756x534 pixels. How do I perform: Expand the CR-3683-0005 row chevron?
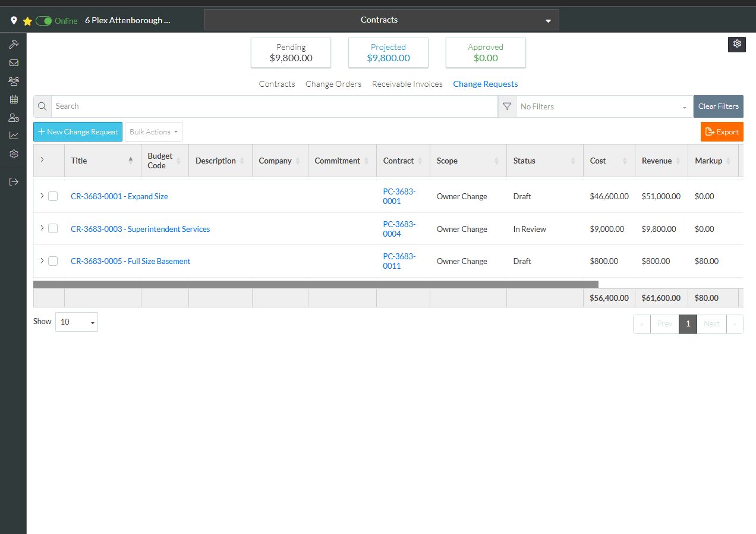[x=42, y=260]
